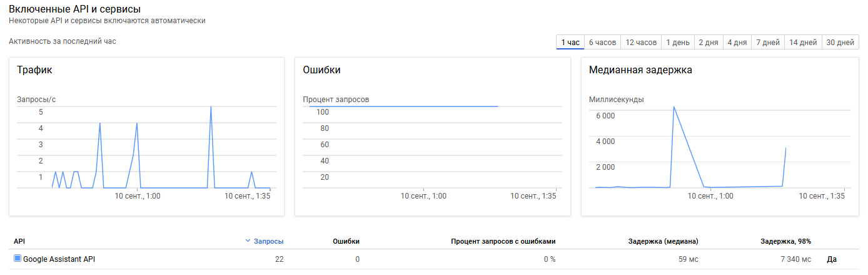Sort table by the 'API' column

(19, 241)
